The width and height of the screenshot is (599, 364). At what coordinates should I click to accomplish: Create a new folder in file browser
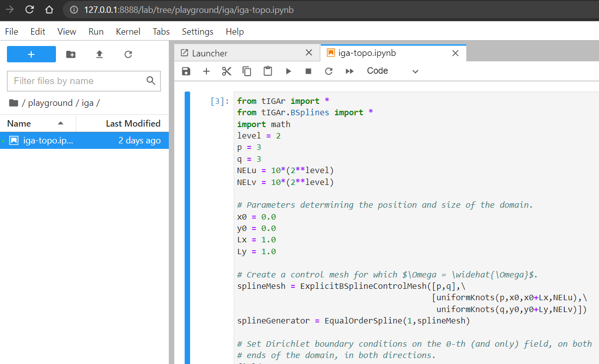click(71, 54)
